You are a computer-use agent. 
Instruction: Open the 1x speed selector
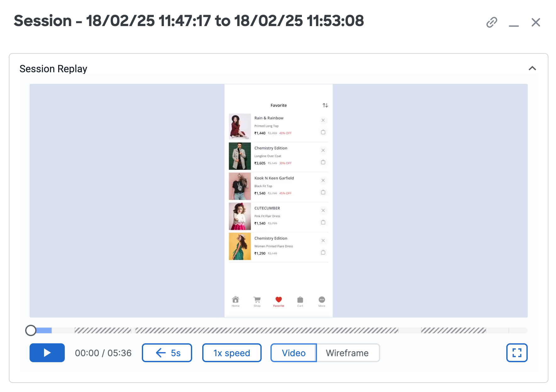click(x=232, y=353)
